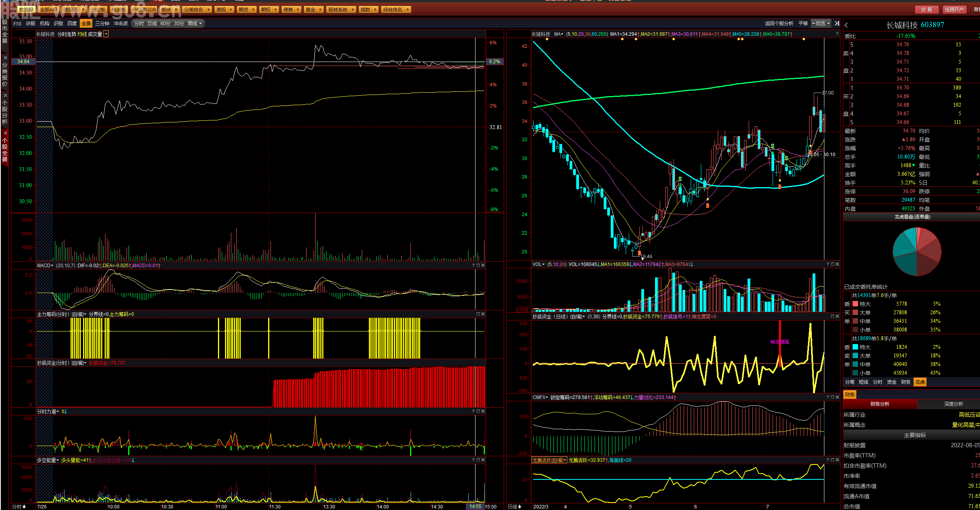Select the 龙虎 tab
The height and width of the screenshot is (510, 980).
[x=920, y=382]
